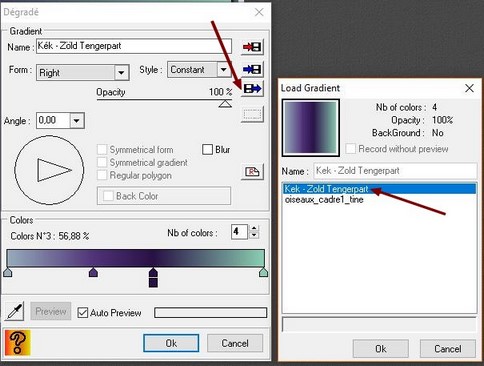The height and width of the screenshot is (366, 484).
Task: Cancel the Dégradé dialog
Action: click(235, 343)
